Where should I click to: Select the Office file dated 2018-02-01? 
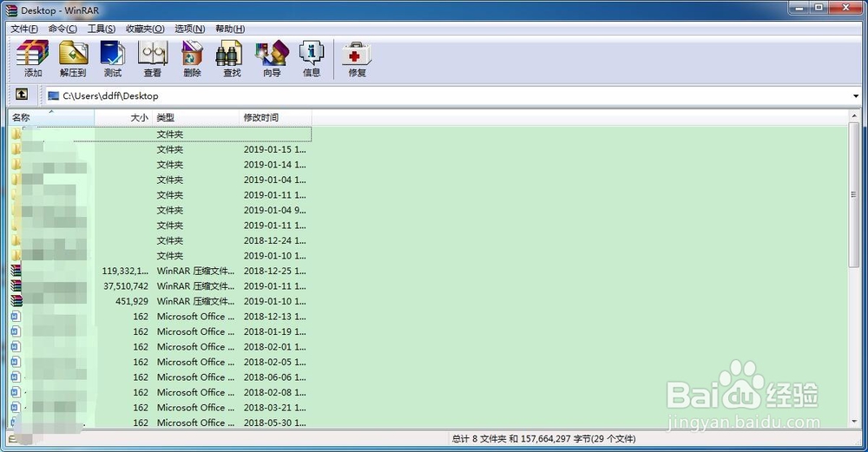click(x=160, y=347)
